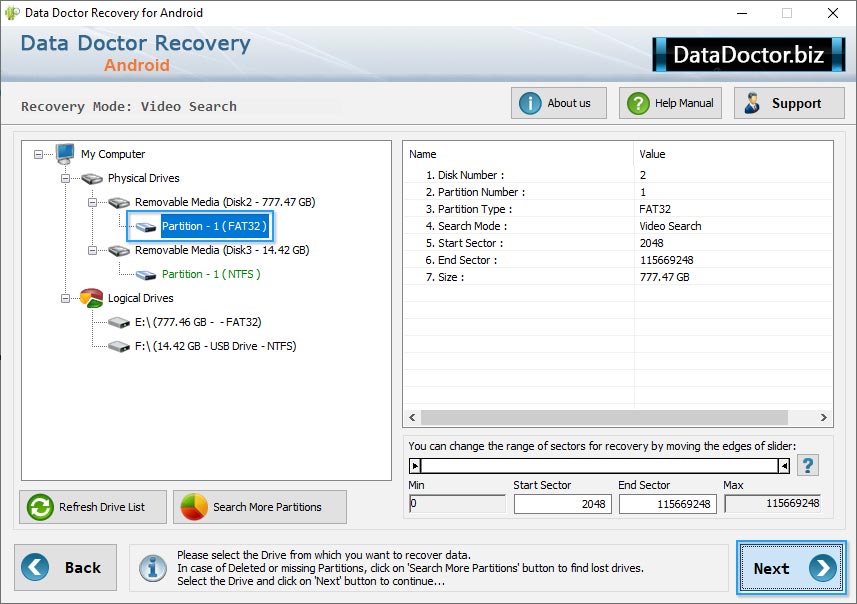Click the info icon in the instruction bar
The image size is (857, 604).
153,567
